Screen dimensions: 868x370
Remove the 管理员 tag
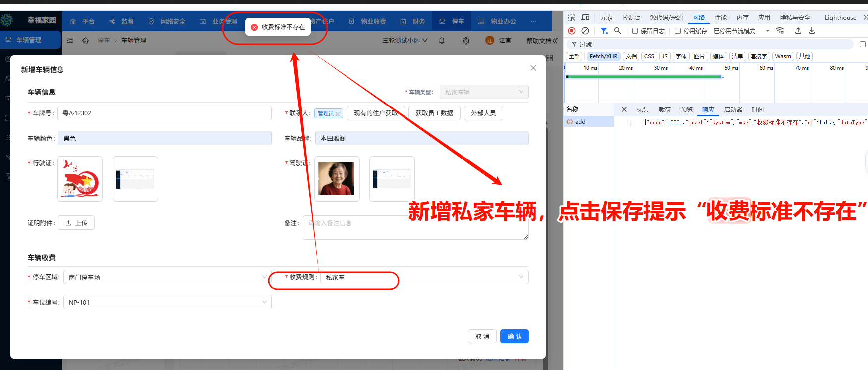337,114
